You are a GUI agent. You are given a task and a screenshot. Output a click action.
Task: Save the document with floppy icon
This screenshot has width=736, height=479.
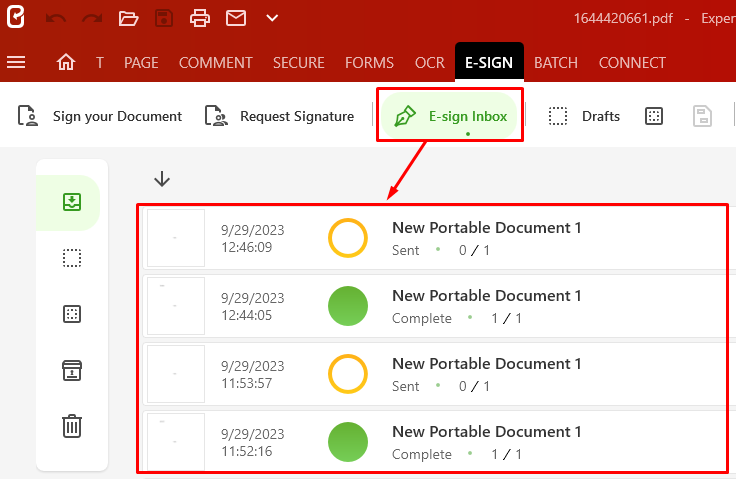tap(164, 18)
